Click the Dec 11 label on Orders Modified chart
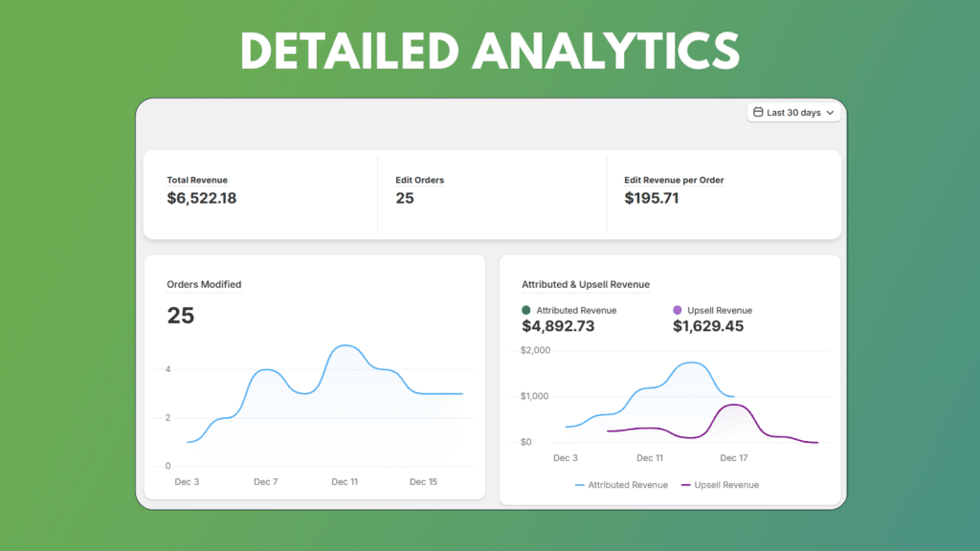Image resolution: width=980 pixels, height=551 pixels. pos(344,482)
